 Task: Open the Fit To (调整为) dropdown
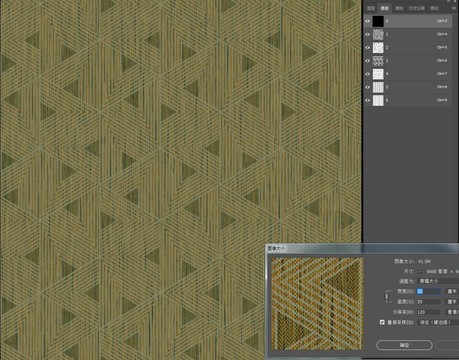[x=438, y=281]
